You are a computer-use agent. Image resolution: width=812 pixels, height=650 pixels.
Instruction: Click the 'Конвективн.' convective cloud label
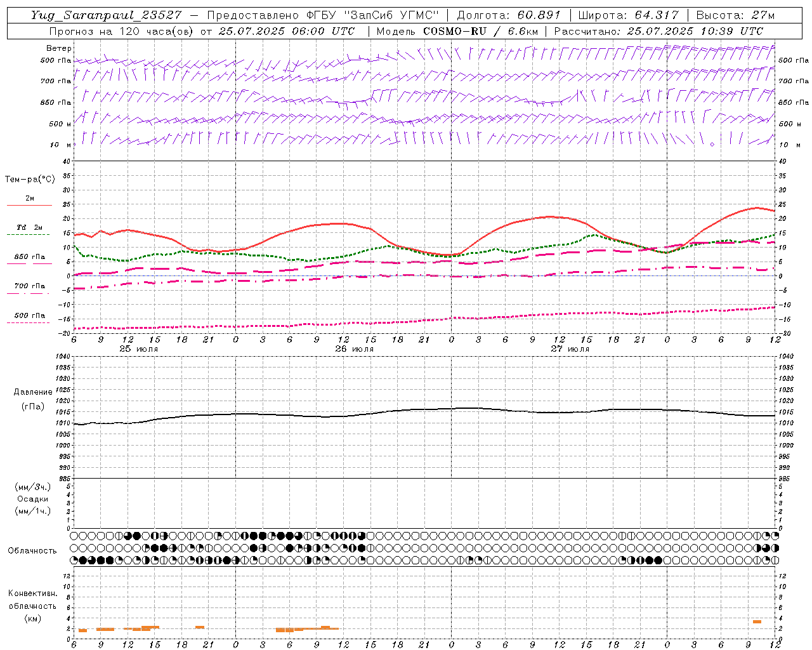32,594
